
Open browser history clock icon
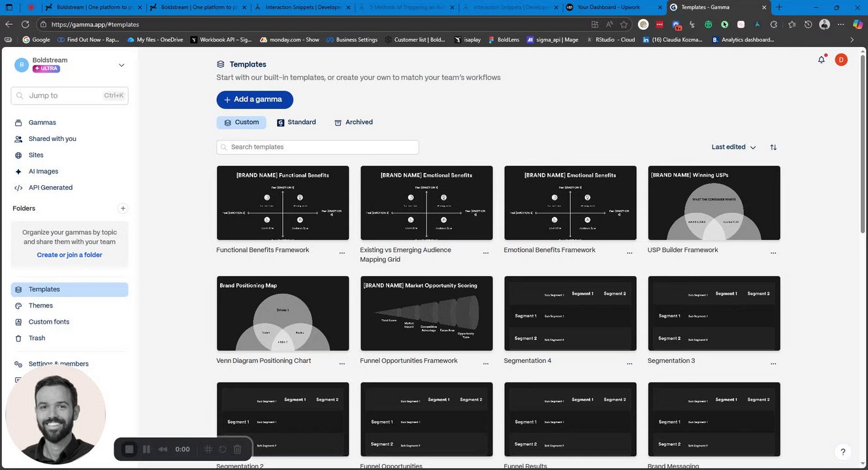[x=809, y=24]
